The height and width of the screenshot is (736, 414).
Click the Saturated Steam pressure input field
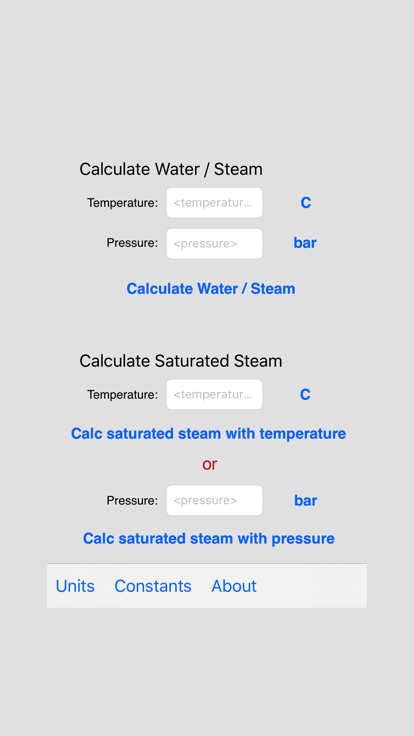(x=215, y=500)
